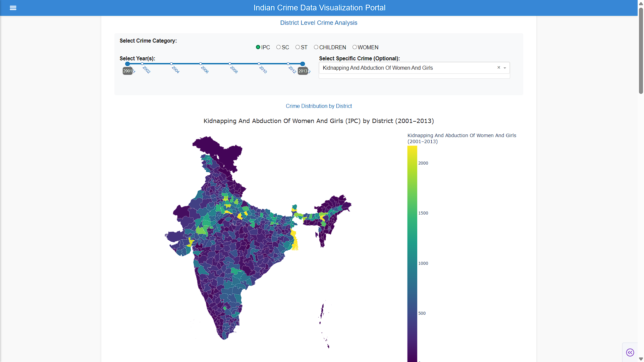The height and width of the screenshot is (362, 644).
Task: Click the Indian Crime Data Visualization Portal title
Action: coord(319,8)
